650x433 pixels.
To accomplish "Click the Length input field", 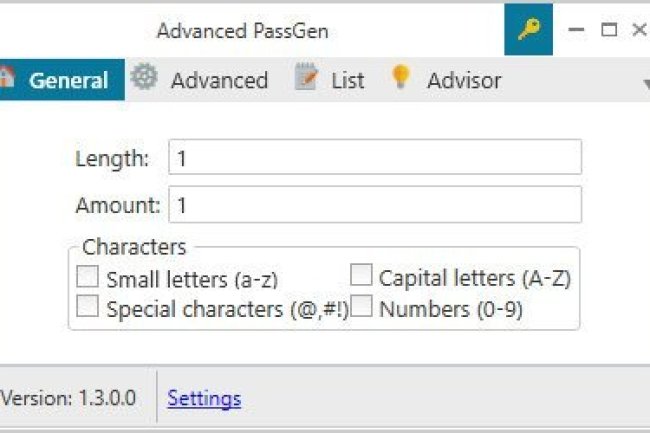I will [x=375, y=158].
